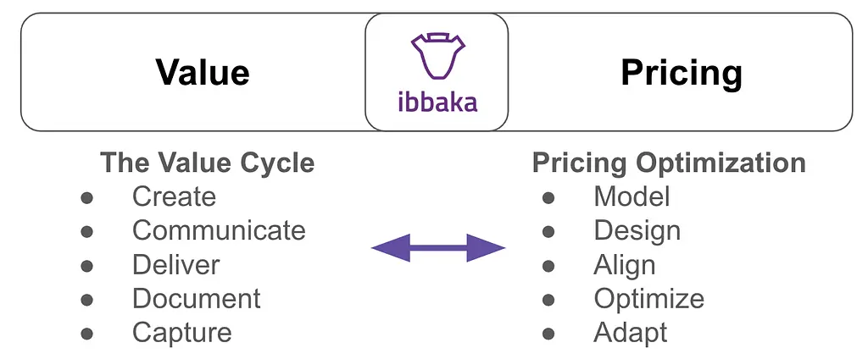Select the Communicate list item
868x359 pixels.
[219, 230]
